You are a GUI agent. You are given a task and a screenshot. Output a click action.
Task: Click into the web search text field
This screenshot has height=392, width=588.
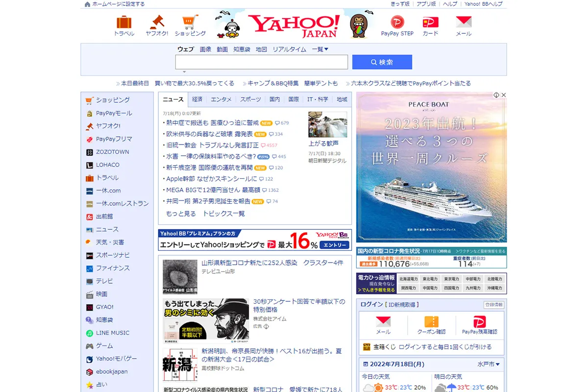tap(261, 62)
